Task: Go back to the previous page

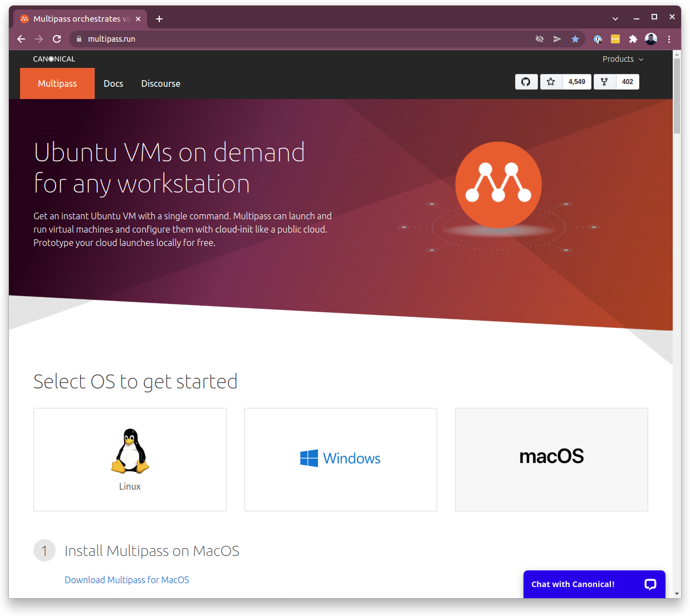Action: click(21, 39)
